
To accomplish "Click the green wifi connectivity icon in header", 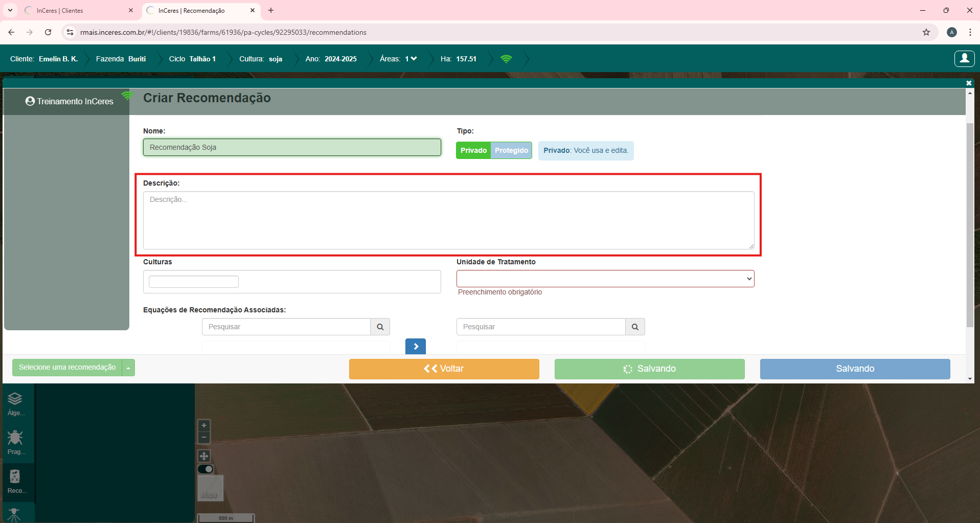I will coord(506,59).
